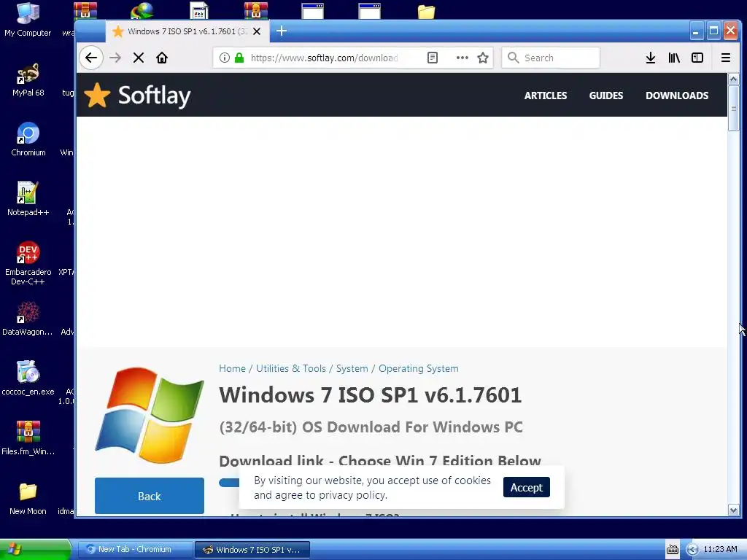Click the Windows 7 ISO SP1 v6.1.7601 heading
747x560 pixels.
tap(370, 395)
